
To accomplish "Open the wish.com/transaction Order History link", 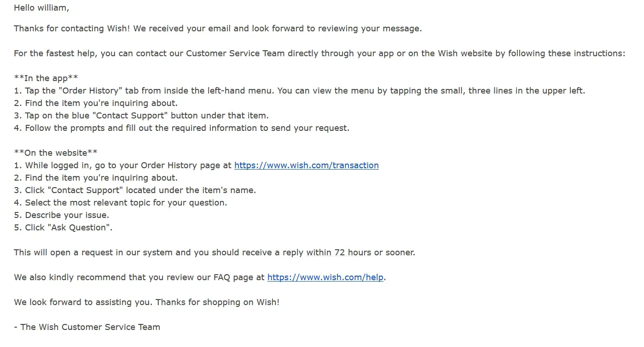I will point(306,165).
